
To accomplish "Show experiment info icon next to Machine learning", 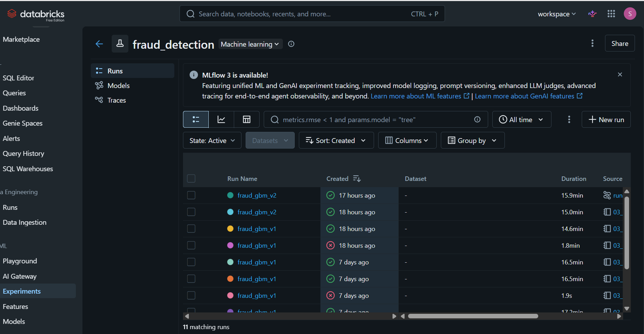I will point(291,44).
